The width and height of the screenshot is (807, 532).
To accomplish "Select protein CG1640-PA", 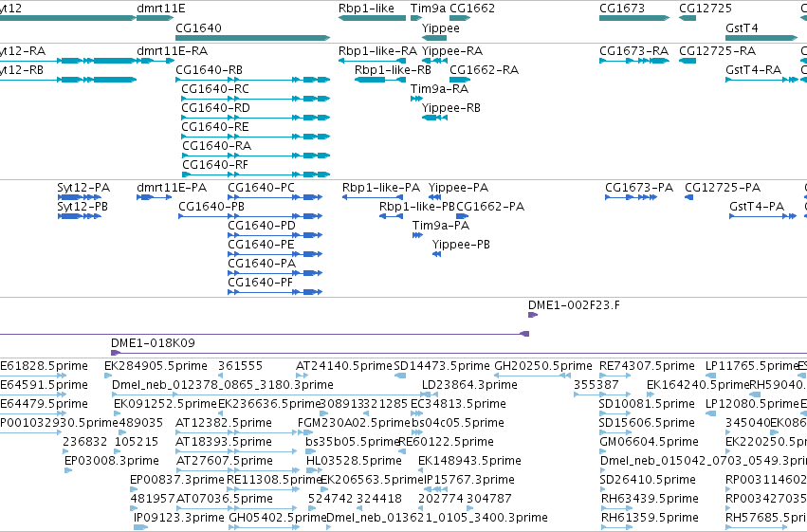I will pyautogui.click(x=262, y=265).
